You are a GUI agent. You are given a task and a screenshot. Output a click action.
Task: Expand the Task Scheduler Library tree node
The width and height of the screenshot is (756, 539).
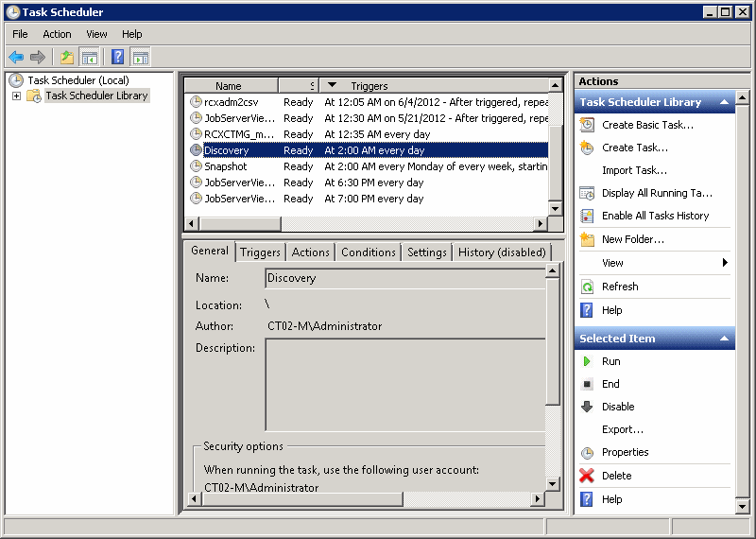[x=16, y=96]
